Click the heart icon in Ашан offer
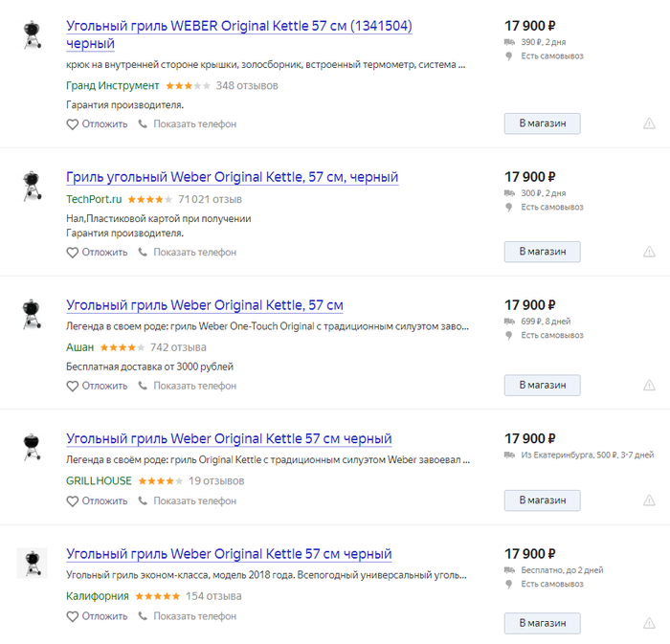The width and height of the screenshot is (670, 644). coord(72,387)
